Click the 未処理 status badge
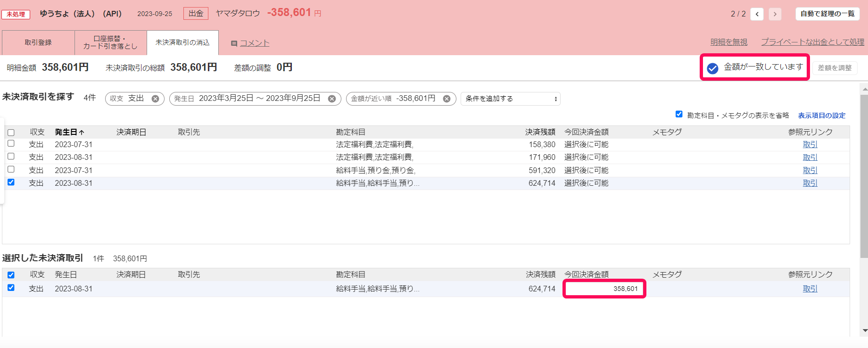This screenshot has height=348, width=868. (x=16, y=15)
